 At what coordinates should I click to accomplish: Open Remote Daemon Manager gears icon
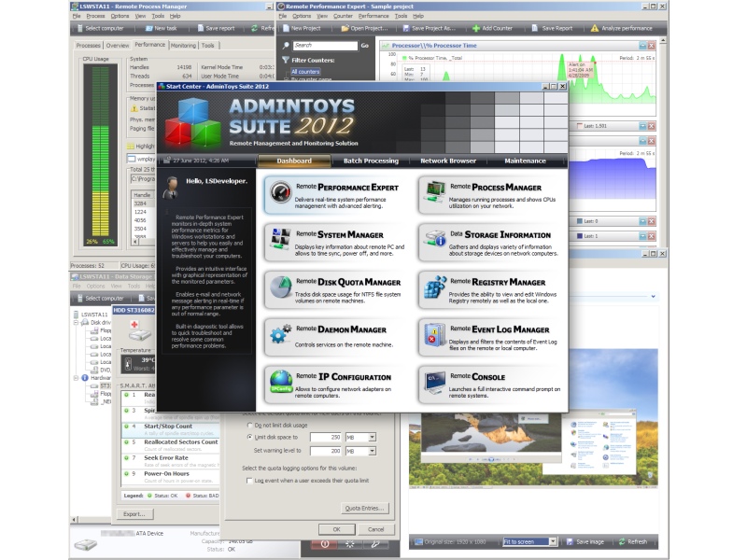click(x=281, y=334)
